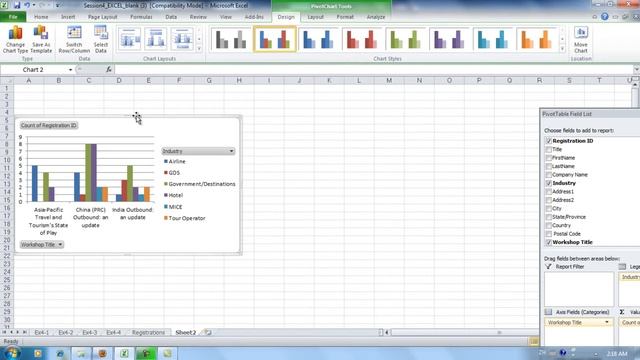Open the Formulas ribbon tab
This screenshot has height=360, width=640.
pyautogui.click(x=141, y=17)
